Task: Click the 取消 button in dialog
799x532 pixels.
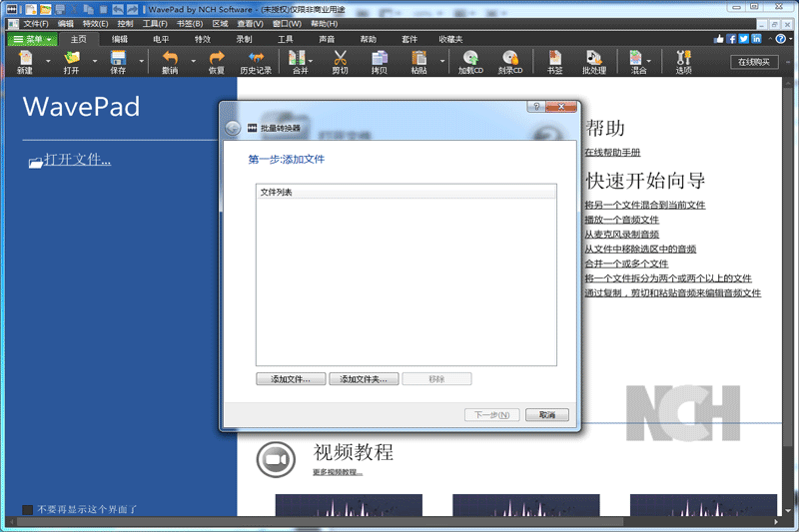Action: pyautogui.click(x=547, y=415)
